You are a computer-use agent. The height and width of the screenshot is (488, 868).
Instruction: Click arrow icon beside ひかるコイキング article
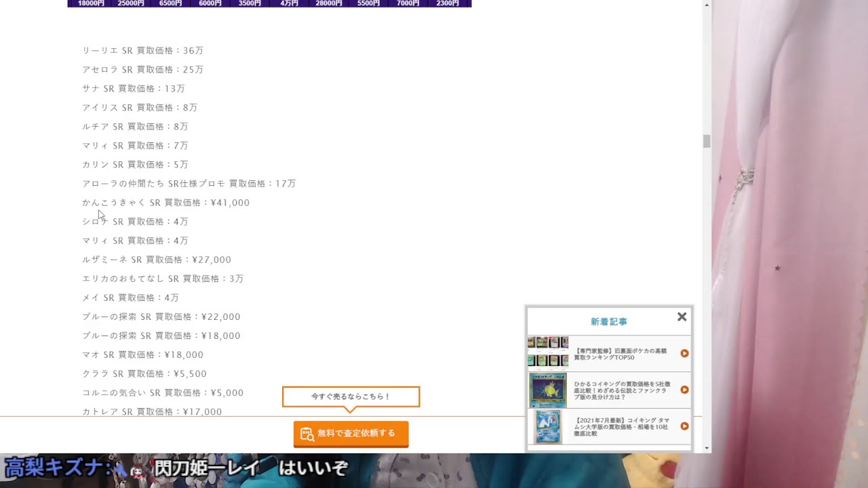click(684, 390)
